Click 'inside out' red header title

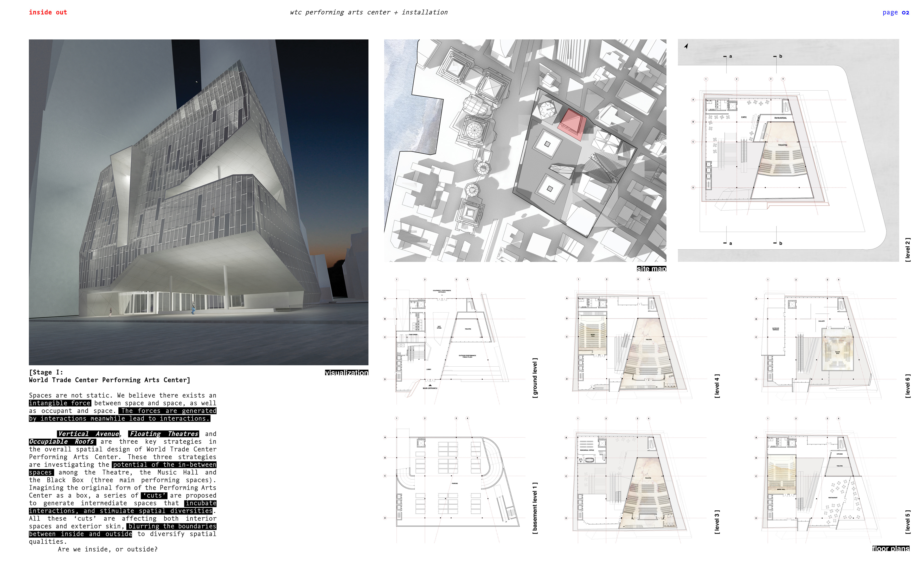pyautogui.click(x=48, y=12)
